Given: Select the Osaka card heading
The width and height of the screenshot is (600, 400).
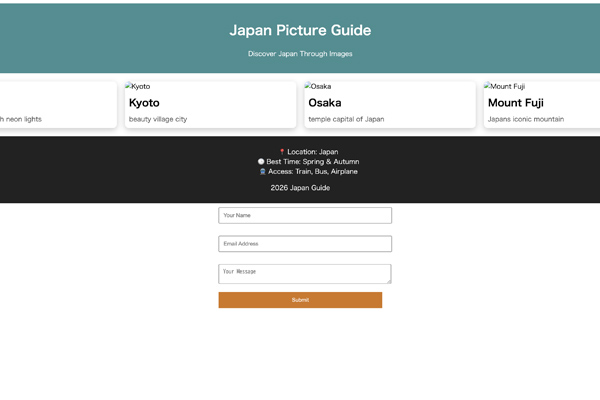Looking at the screenshot, I should (x=325, y=103).
